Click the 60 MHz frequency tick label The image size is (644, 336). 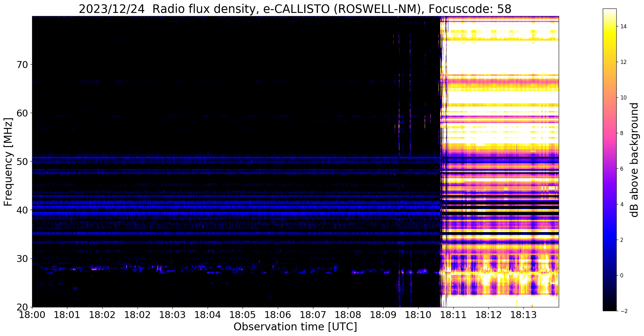click(22, 113)
